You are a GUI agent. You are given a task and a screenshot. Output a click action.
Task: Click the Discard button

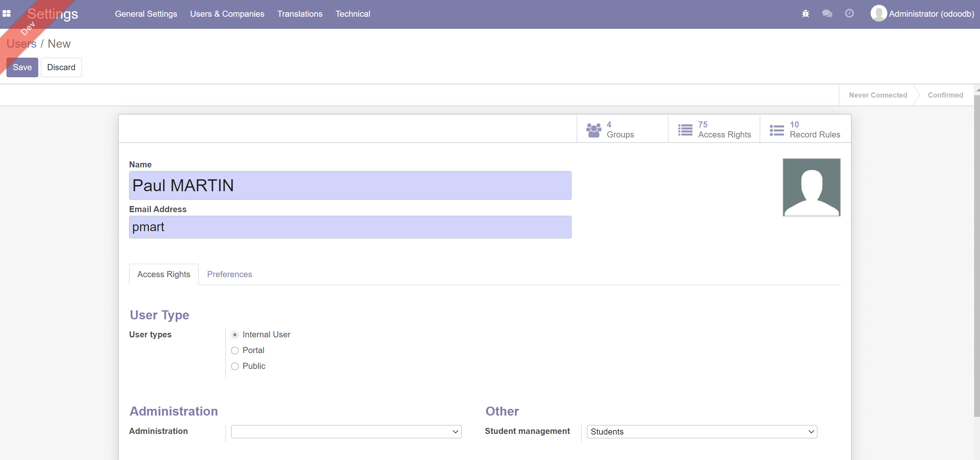coord(61,67)
